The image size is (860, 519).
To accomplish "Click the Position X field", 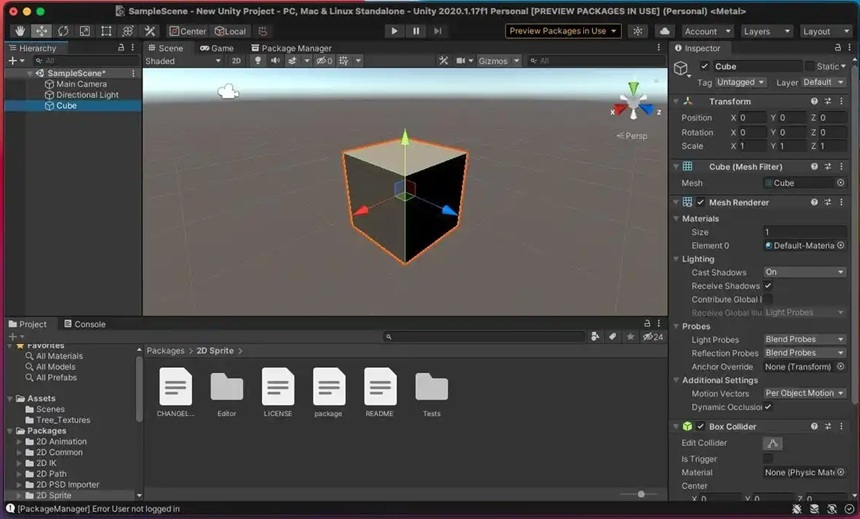I will tap(752, 117).
